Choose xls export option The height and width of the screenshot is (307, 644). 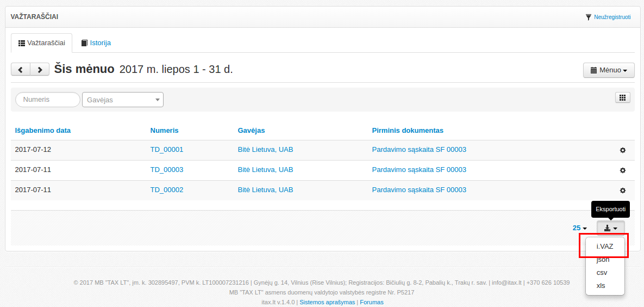click(x=601, y=285)
